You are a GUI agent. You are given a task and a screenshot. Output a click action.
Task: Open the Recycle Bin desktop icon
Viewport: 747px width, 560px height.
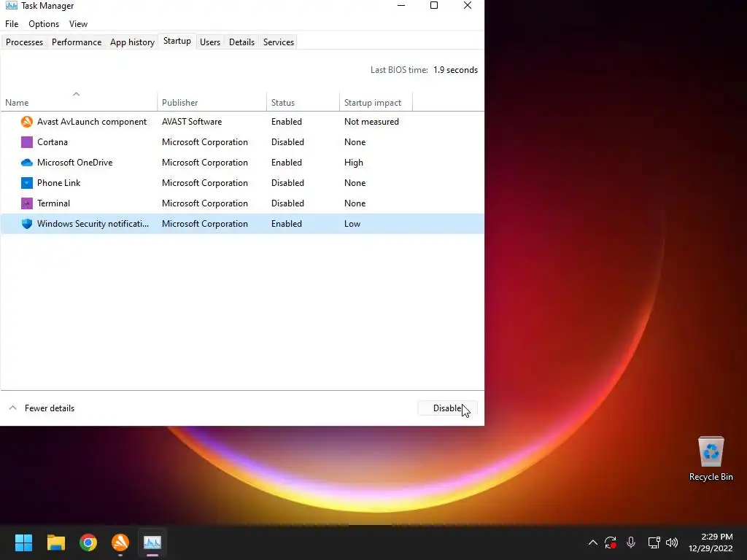click(x=711, y=459)
